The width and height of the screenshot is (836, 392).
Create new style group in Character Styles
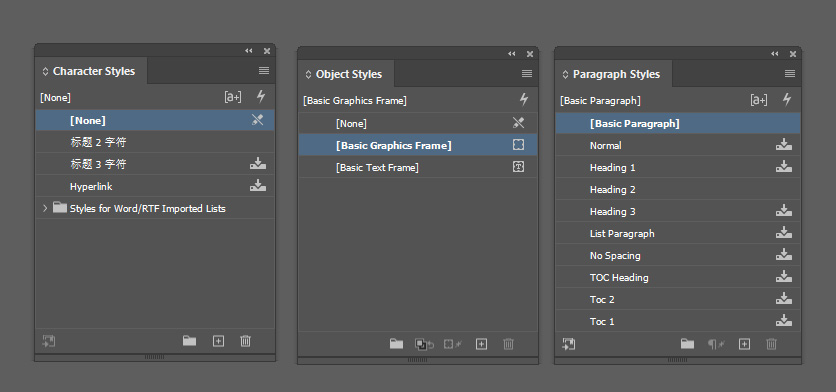189,341
